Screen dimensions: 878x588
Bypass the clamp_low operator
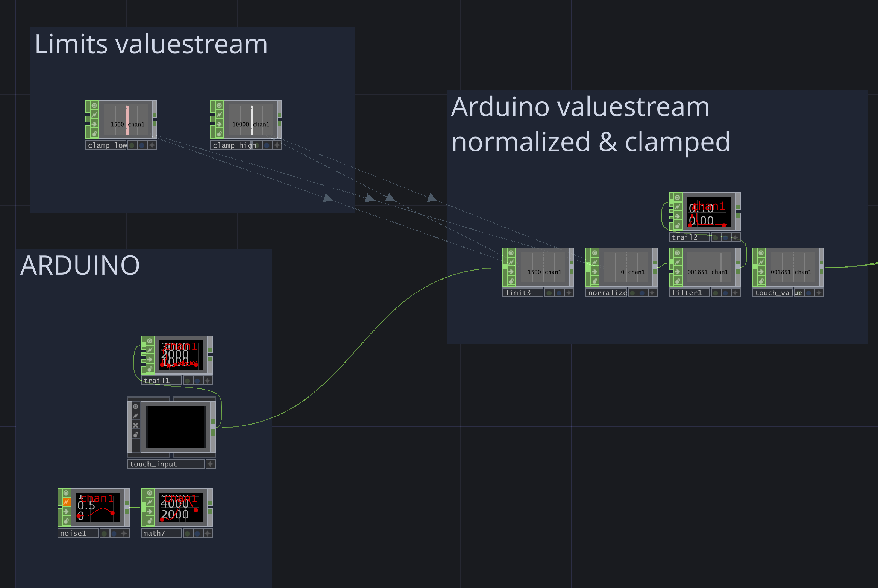94,124
